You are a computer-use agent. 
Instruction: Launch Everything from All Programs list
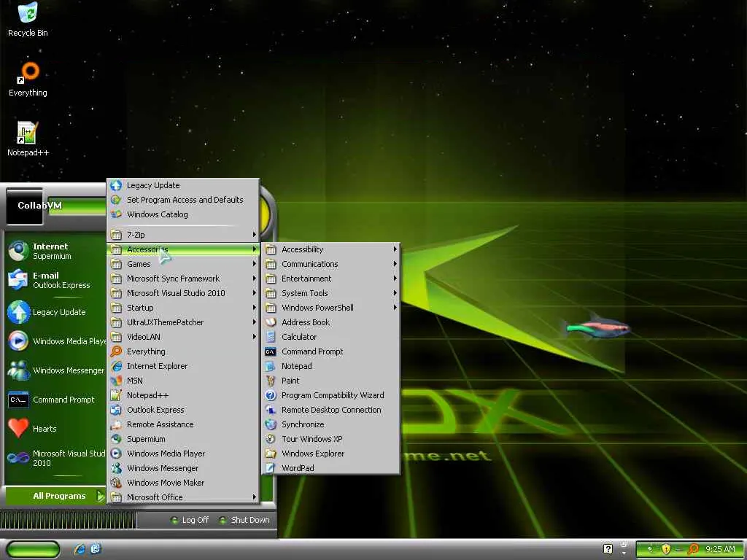pyautogui.click(x=183, y=351)
